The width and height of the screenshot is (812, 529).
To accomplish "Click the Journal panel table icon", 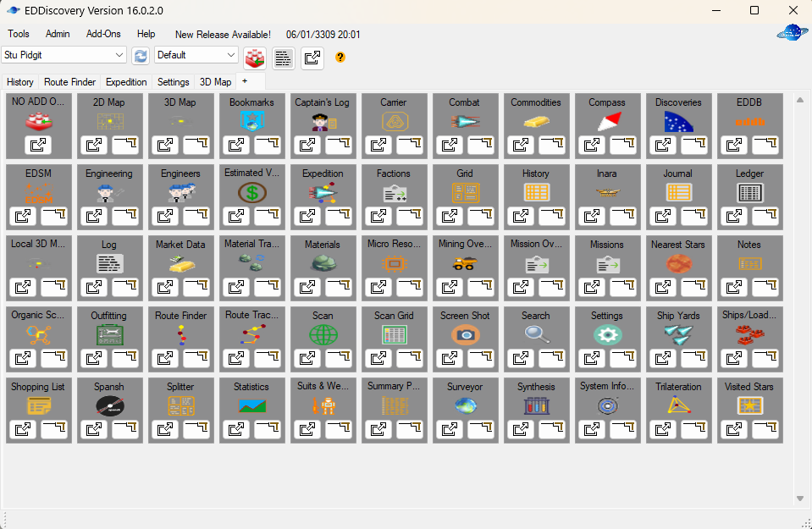I will pos(679,192).
